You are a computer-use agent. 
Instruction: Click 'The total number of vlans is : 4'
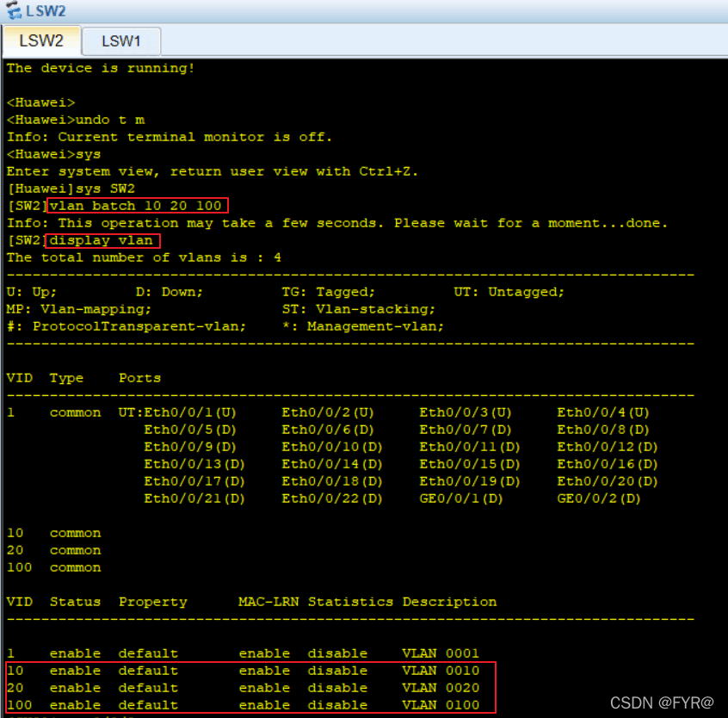(x=144, y=257)
